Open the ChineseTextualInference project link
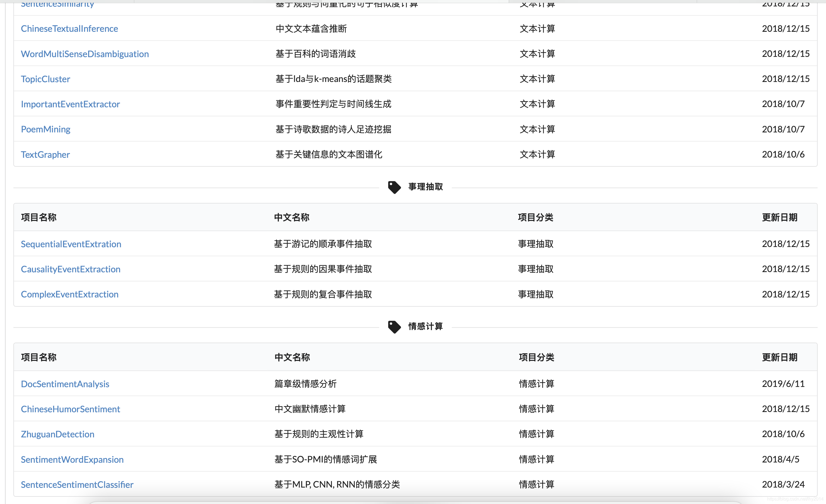This screenshot has width=826, height=504. [x=69, y=29]
